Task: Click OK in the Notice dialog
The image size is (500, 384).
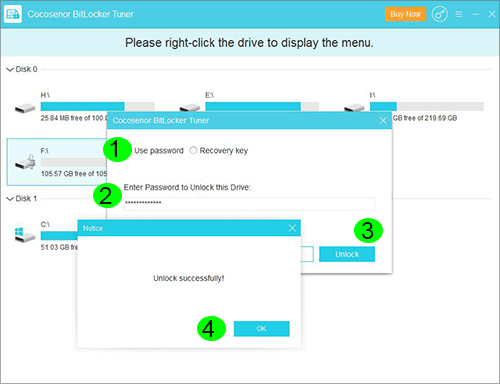Action: (x=262, y=329)
